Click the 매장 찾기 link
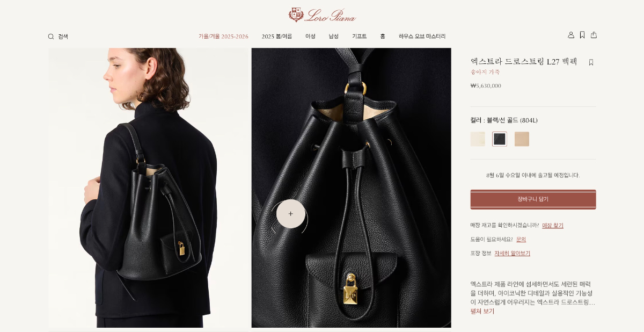Viewport: 644px width, 332px height. (x=553, y=226)
